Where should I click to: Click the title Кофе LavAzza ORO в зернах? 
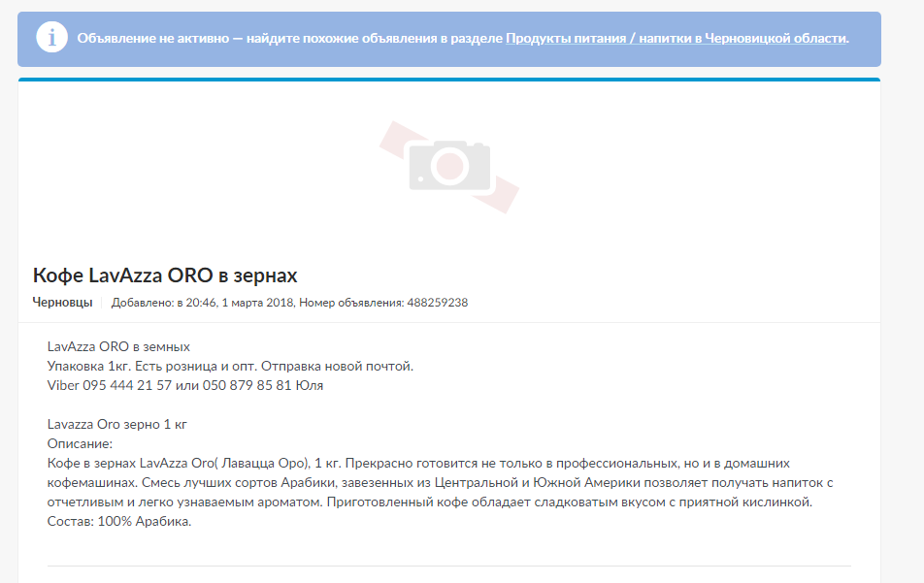click(165, 275)
